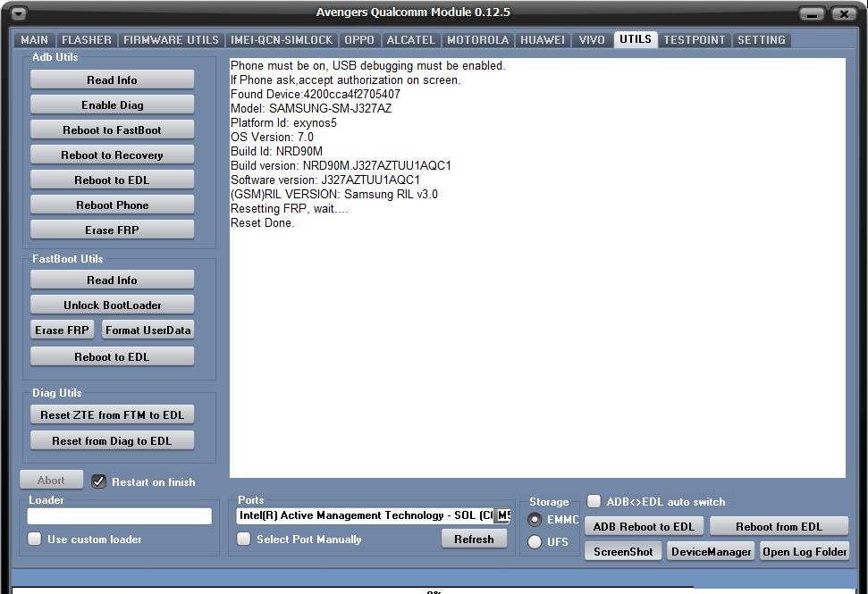Click the Reboot Phone button
The height and width of the screenshot is (594, 868).
point(112,205)
